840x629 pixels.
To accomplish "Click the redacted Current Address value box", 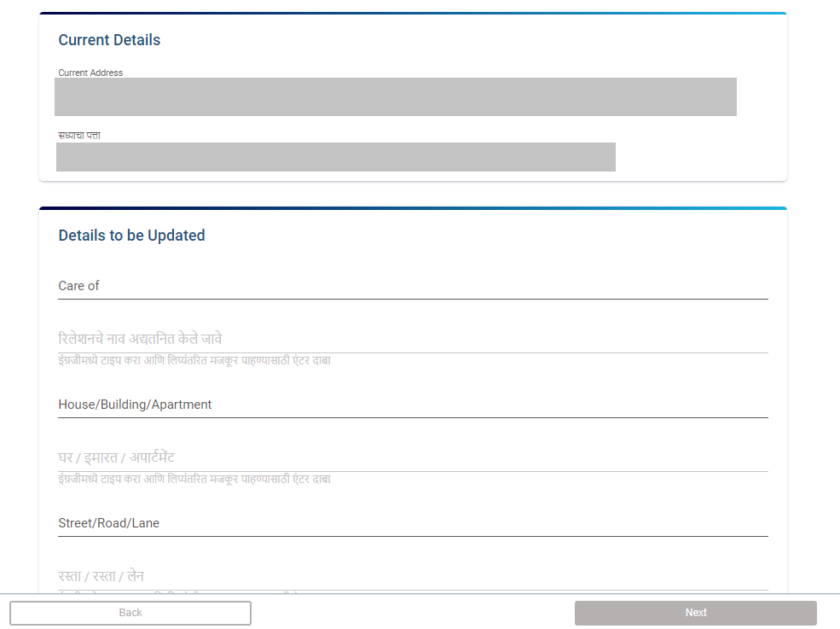I will pos(395,96).
